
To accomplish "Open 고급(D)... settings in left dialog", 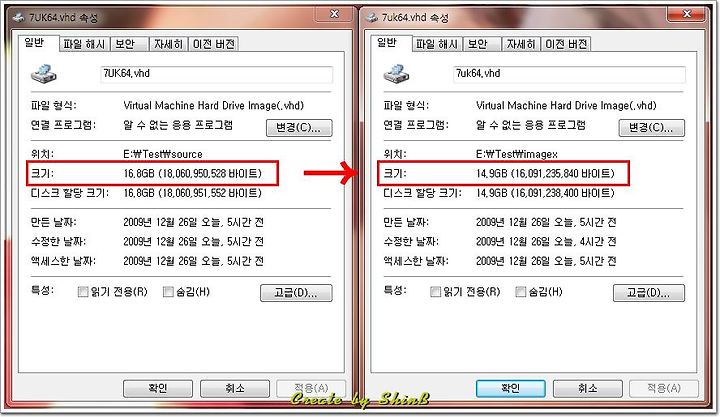I will tap(296, 293).
